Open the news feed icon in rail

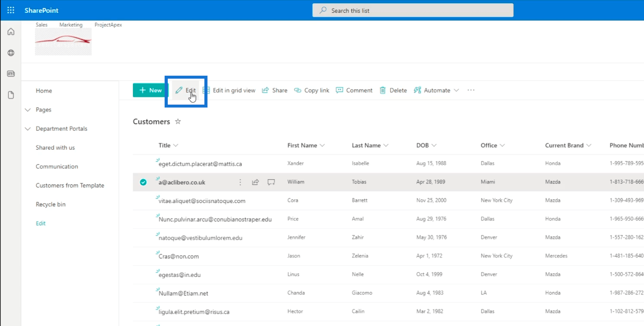11,74
